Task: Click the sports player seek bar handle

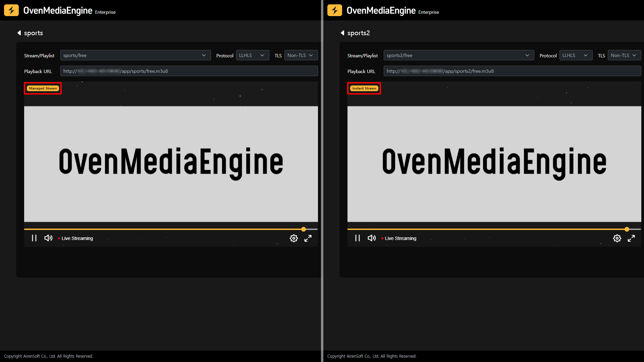Action: coord(304,229)
